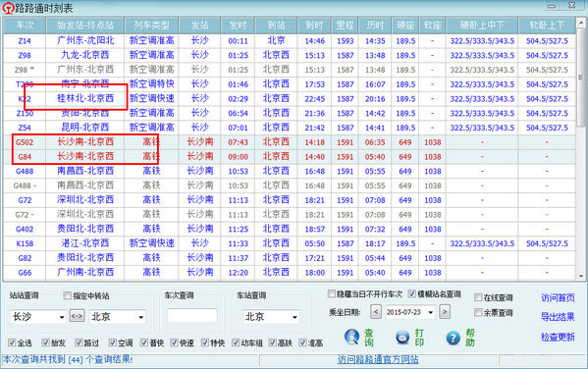
Task: Click the 访问首页 link
Action: pyautogui.click(x=558, y=297)
